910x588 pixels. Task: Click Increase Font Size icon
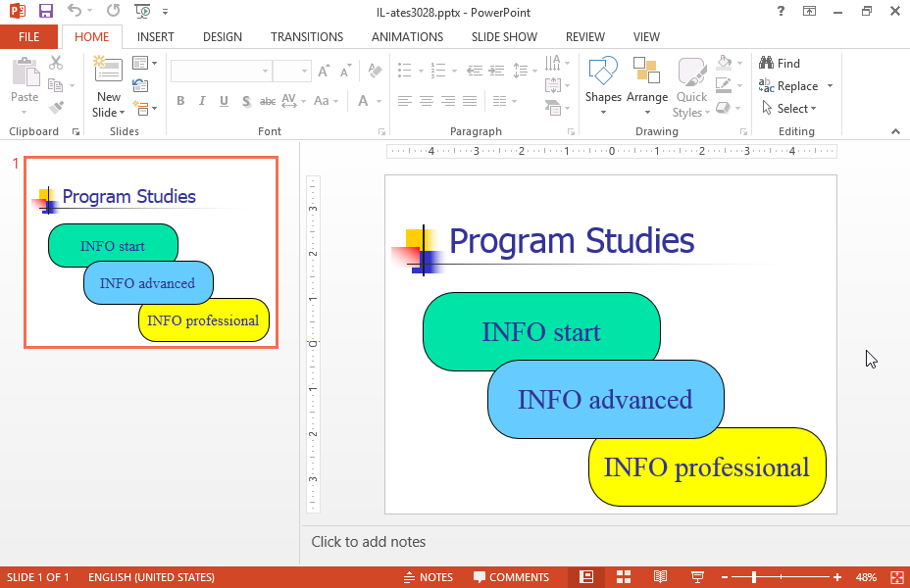(324, 71)
